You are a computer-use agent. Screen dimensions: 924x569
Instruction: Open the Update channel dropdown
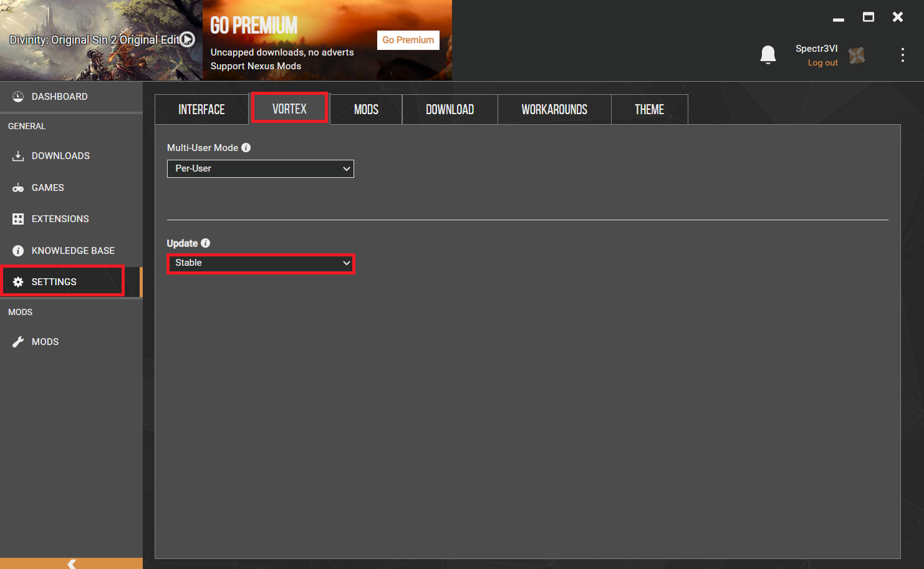[261, 263]
